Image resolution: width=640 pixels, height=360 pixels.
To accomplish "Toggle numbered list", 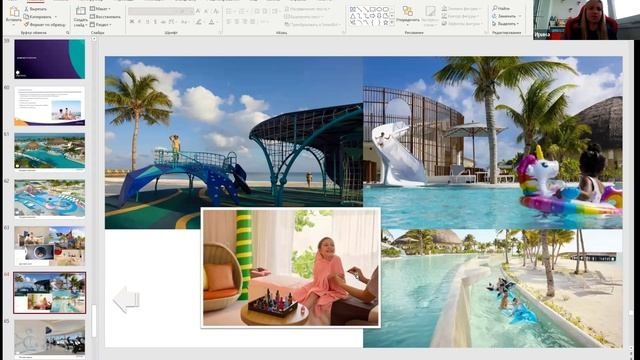I will (x=242, y=11).
